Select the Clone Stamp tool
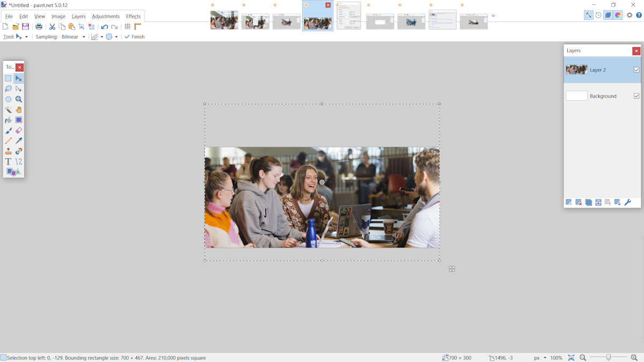 (8, 151)
